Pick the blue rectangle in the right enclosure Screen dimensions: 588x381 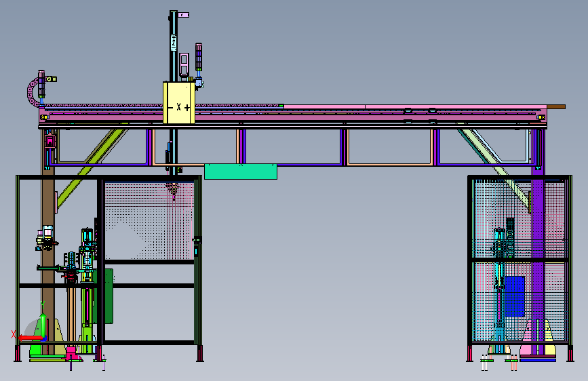coord(515,297)
